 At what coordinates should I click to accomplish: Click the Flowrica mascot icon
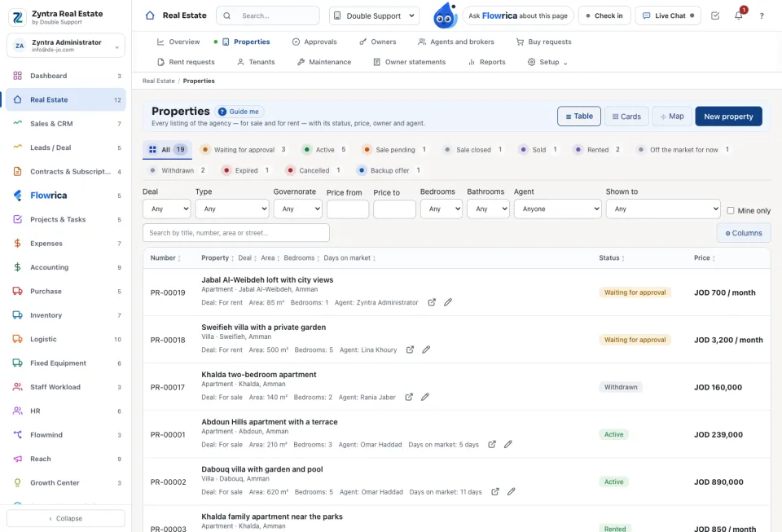(446, 15)
